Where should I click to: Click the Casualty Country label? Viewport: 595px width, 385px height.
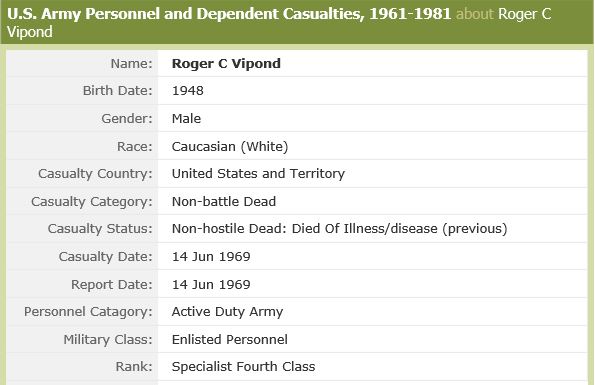[95, 174]
